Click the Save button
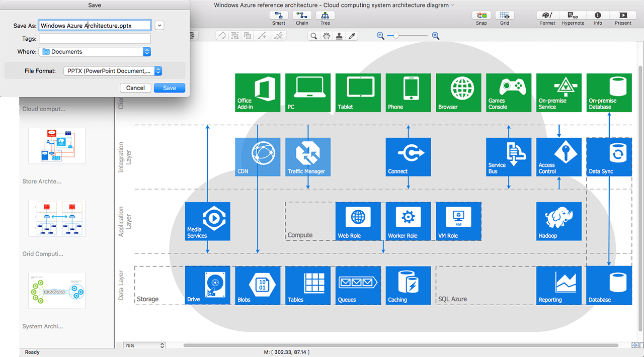 point(170,88)
